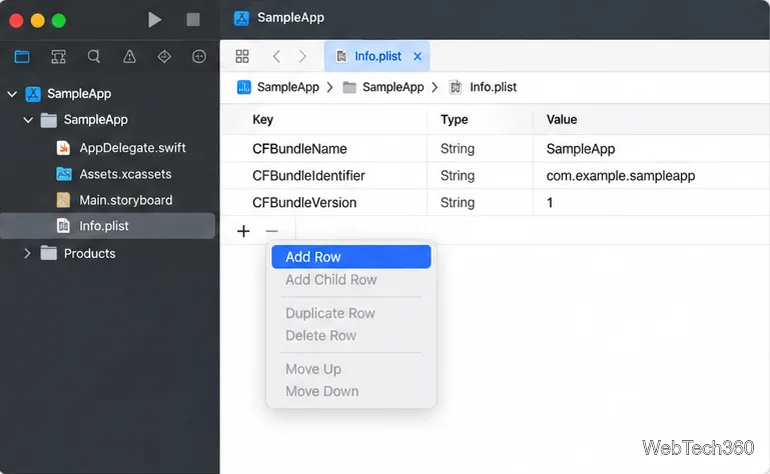The height and width of the screenshot is (474, 770).
Task: Click the String type for CFBundleVersion
Action: coord(458,203)
